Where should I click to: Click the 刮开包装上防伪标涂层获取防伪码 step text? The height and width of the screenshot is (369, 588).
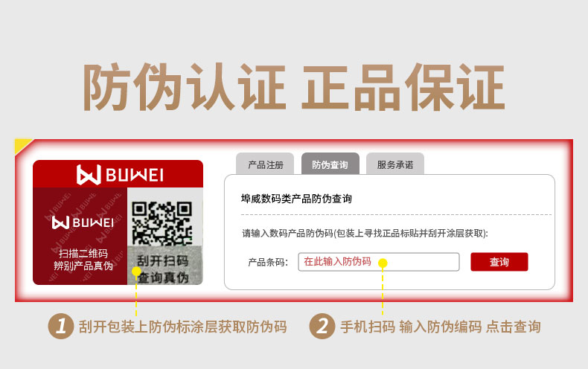(182, 327)
